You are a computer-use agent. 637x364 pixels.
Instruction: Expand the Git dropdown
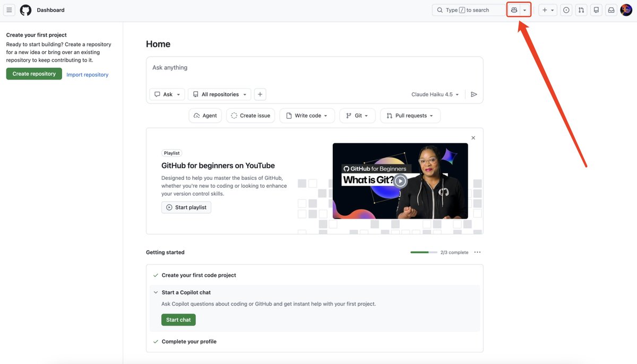click(357, 116)
